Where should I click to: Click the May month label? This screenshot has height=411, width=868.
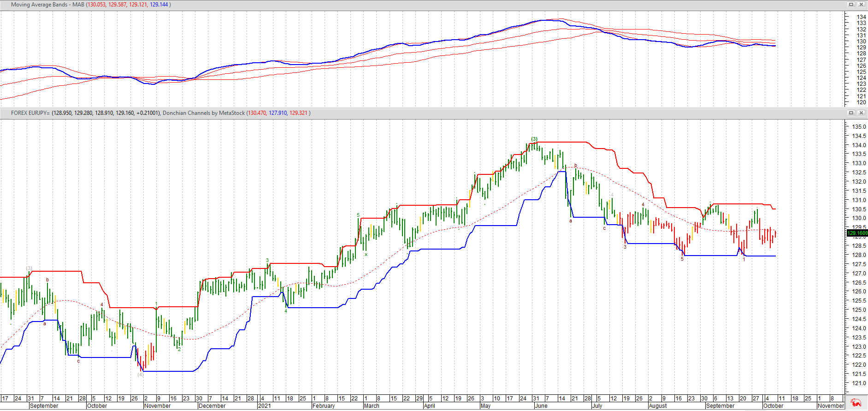coord(485,406)
